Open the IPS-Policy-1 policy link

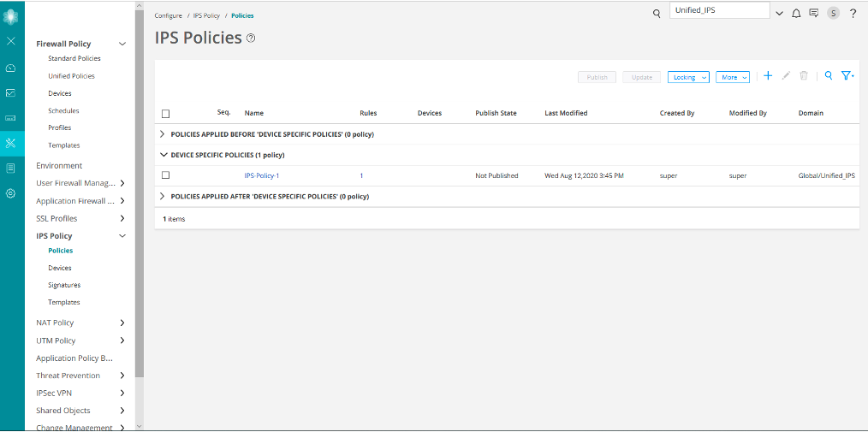click(262, 175)
